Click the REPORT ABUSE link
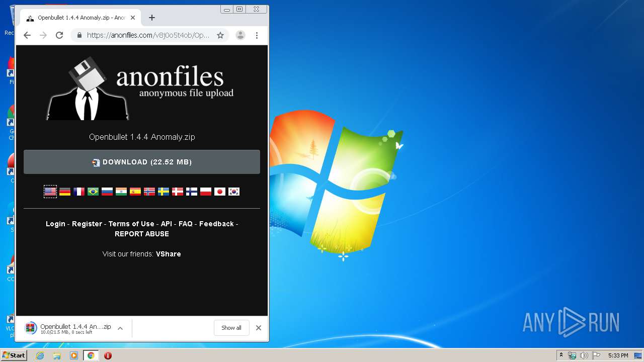The height and width of the screenshot is (362, 644). pyautogui.click(x=142, y=234)
